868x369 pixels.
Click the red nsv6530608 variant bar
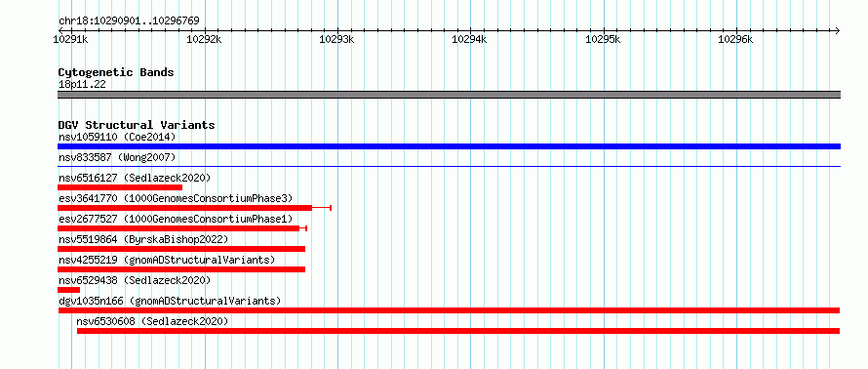[458, 331]
